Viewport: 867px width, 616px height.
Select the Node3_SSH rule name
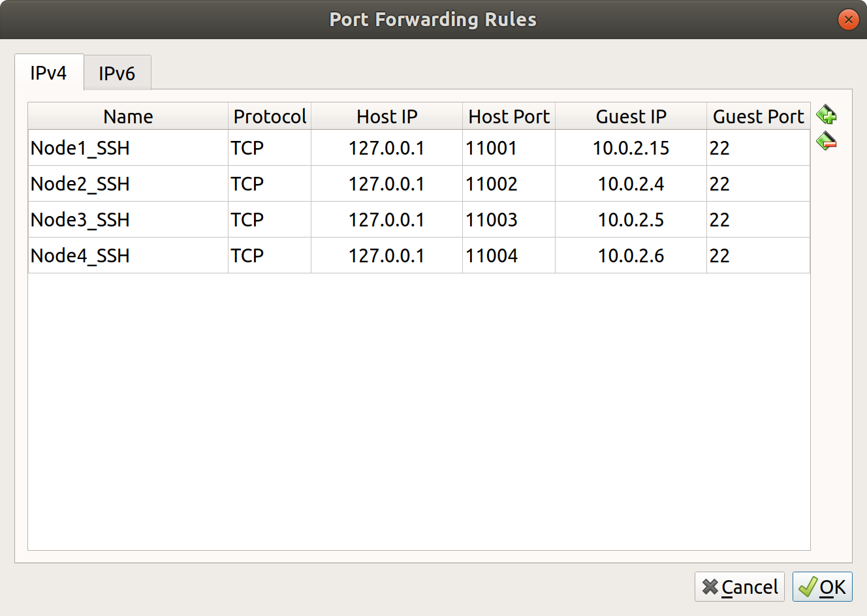point(80,220)
